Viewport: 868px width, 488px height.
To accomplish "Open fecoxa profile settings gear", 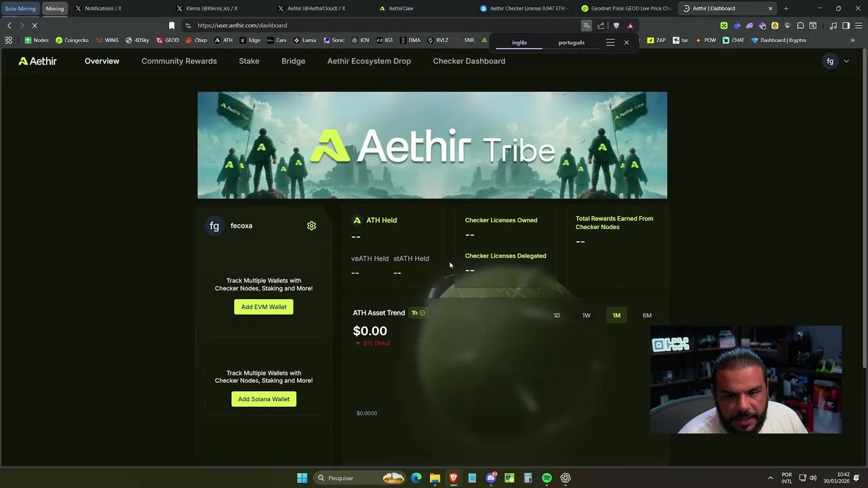I will click(x=311, y=226).
